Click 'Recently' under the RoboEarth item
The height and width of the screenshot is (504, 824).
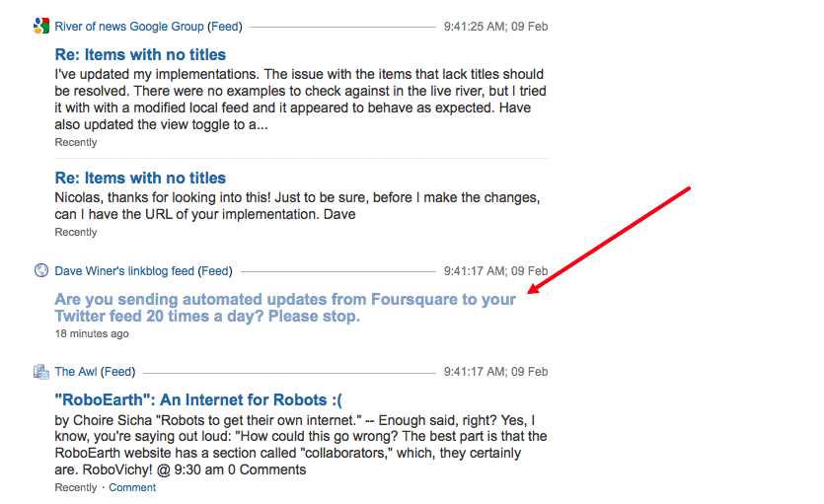76,487
